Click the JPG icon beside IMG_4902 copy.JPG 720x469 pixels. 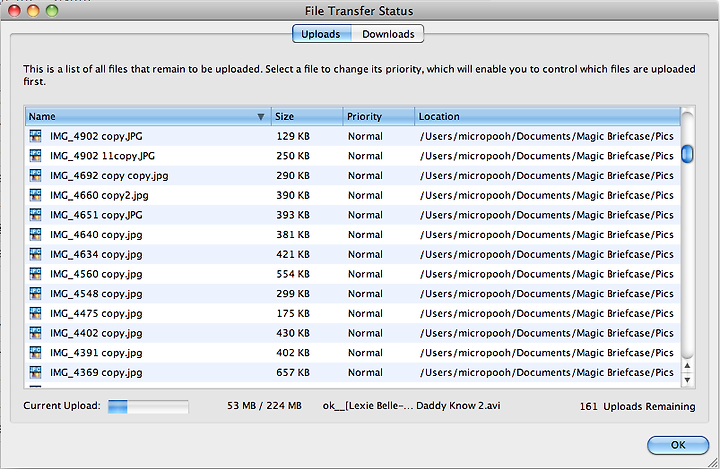point(35,136)
